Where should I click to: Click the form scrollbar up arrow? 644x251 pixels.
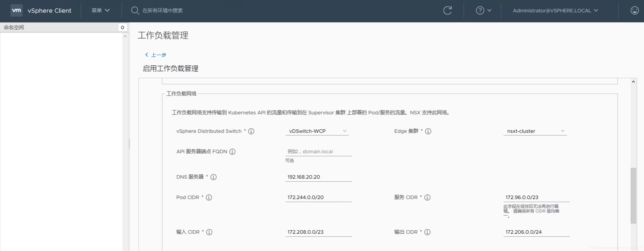633,82
